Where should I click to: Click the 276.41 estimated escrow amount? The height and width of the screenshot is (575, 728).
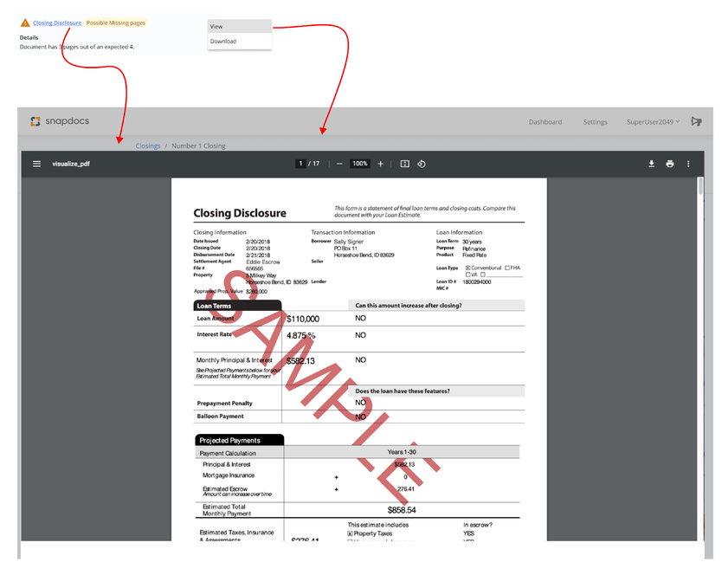point(406,489)
